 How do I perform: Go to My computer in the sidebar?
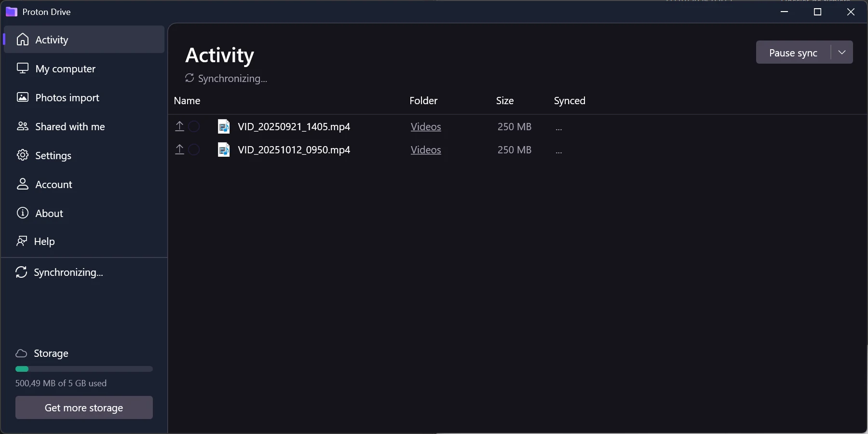tap(84, 68)
